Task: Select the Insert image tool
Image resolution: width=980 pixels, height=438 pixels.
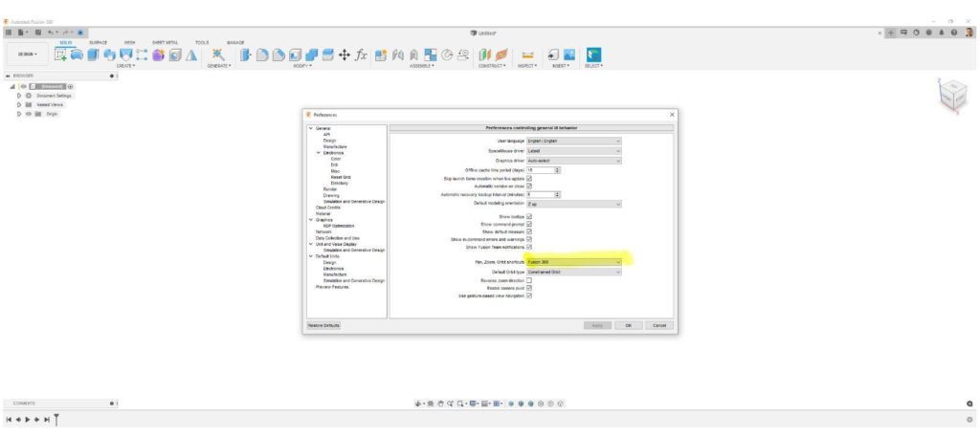Action: (x=569, y=55)
